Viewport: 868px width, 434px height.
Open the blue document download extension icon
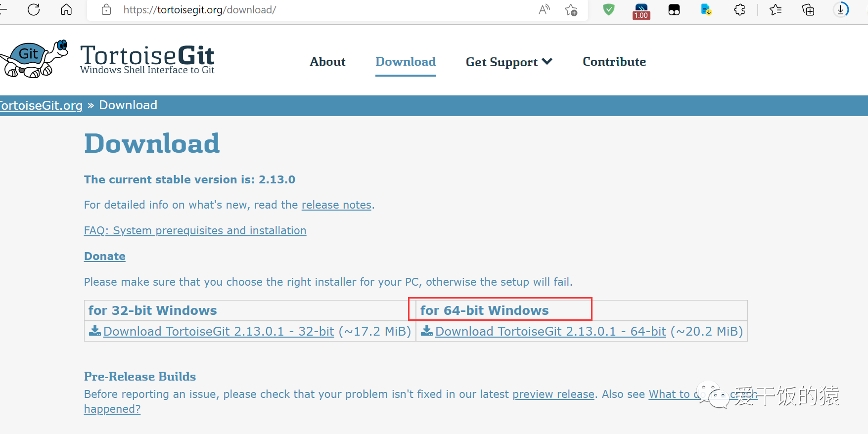pyautogui.click(x=706, y=9)
